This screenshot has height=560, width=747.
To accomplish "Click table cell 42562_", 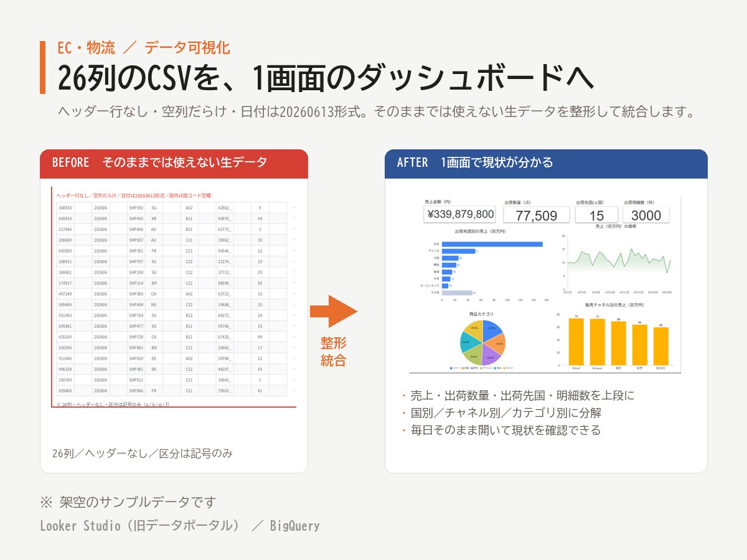I will (224, 208).
